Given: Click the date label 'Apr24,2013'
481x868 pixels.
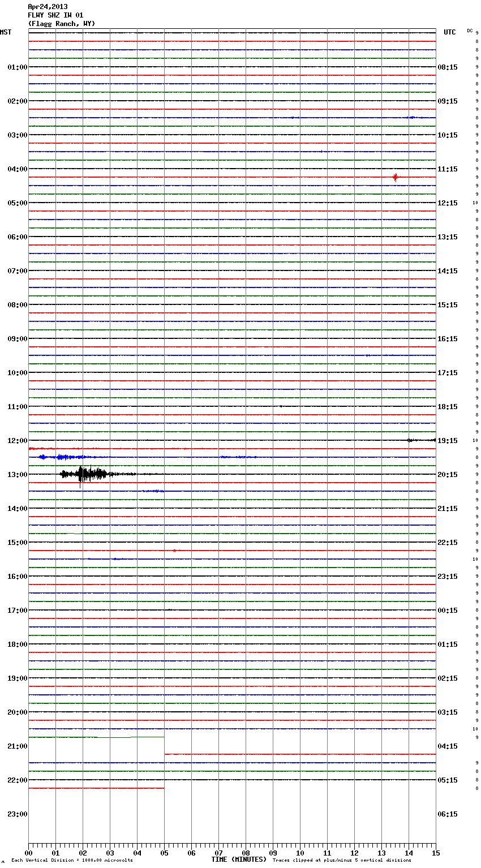Looking at the screenshot, I should pos(48,7).
